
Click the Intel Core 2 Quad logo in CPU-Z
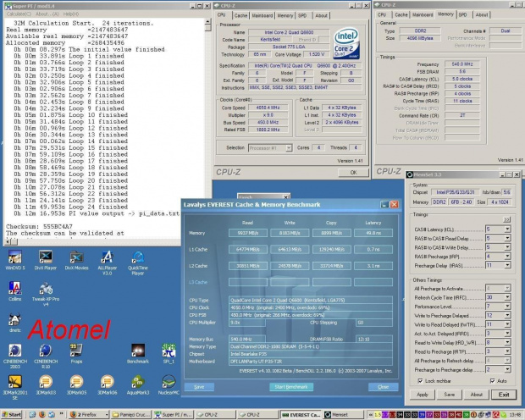[346, 43]
